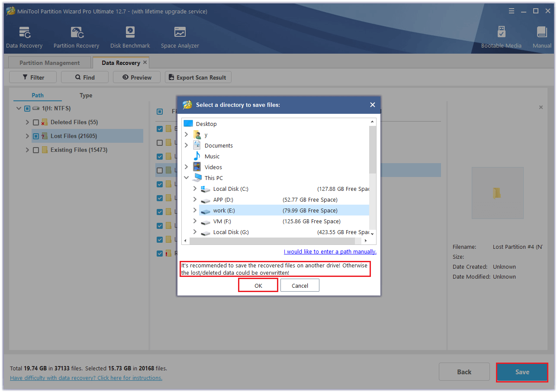557x392 pixels.
Task: Click scroll-right arrow of directory list
Action: click(366, 241)
